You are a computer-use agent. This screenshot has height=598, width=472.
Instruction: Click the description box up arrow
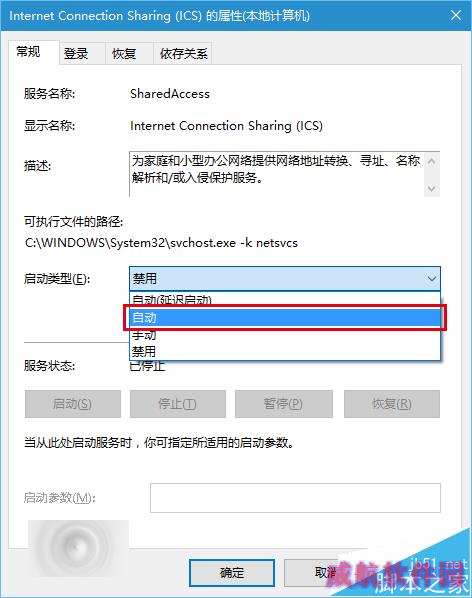[432, 162]
